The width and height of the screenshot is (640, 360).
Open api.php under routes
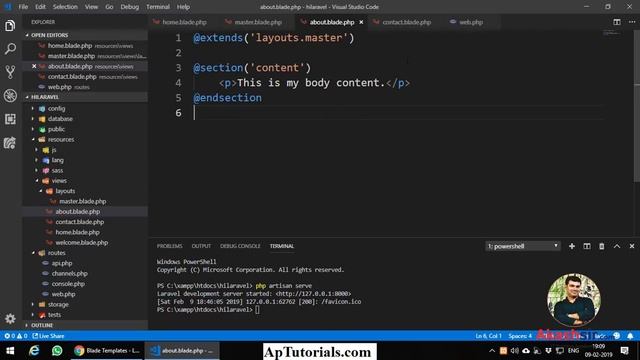coord(62,263)
